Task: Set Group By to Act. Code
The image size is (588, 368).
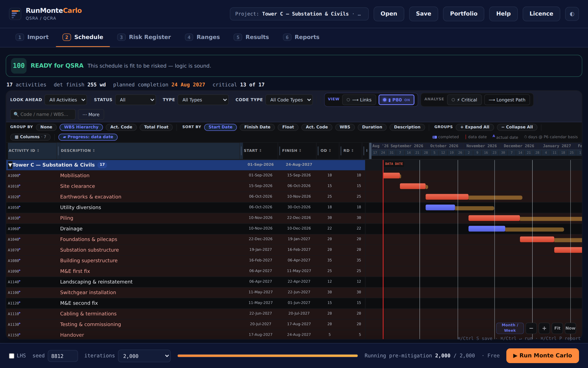Action: coord(121,127)
